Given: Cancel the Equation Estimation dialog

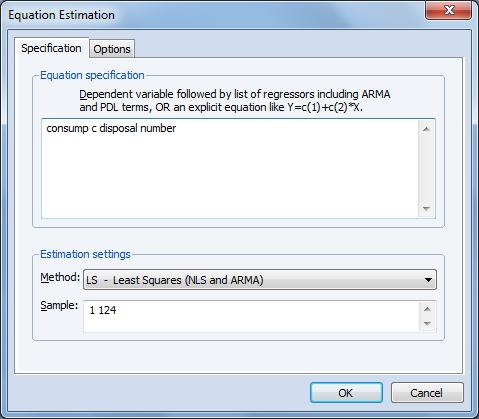Looking at the screenshot, I should (427, 393).
